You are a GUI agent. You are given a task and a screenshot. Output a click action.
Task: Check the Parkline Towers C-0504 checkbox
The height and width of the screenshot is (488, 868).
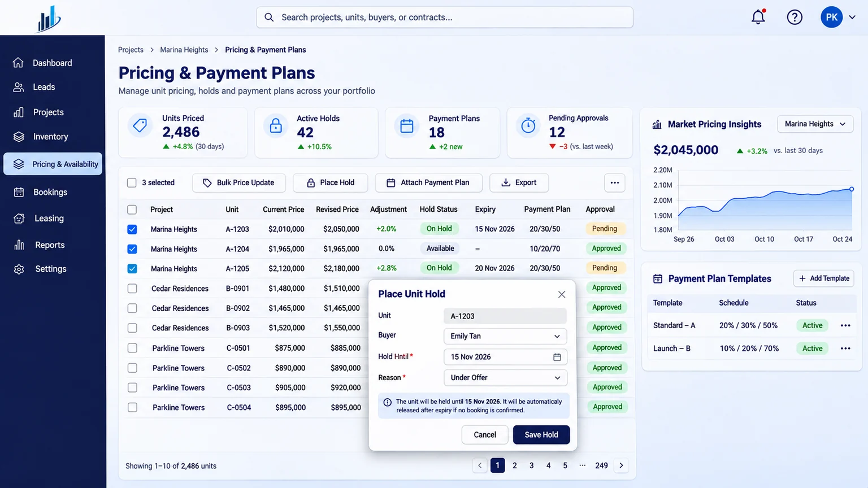pyautogui.click(x=132, y=407)
